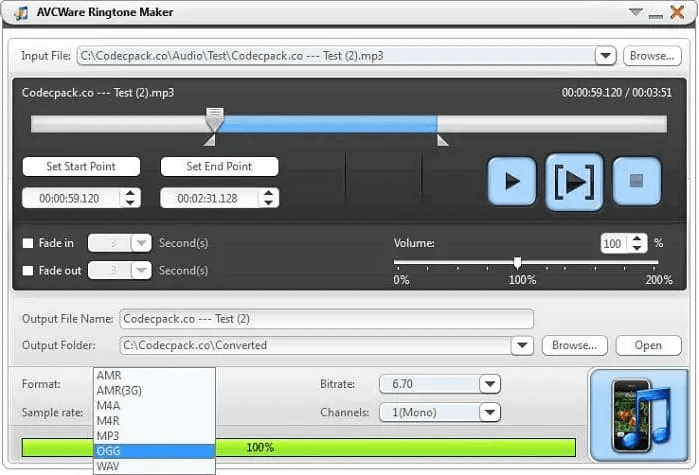699x475 pixels.
Task: Click the volume slider handle at 100%
Action: click(517, 262)
